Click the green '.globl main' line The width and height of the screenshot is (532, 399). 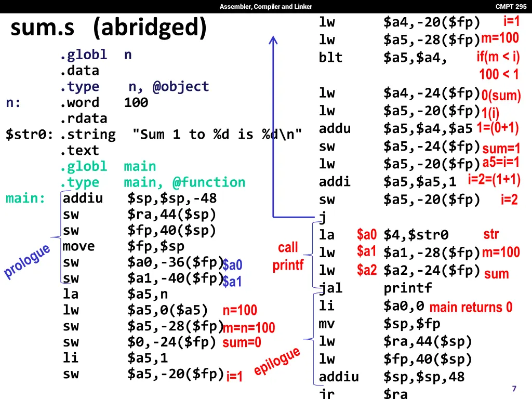click(x=108, y=166)
